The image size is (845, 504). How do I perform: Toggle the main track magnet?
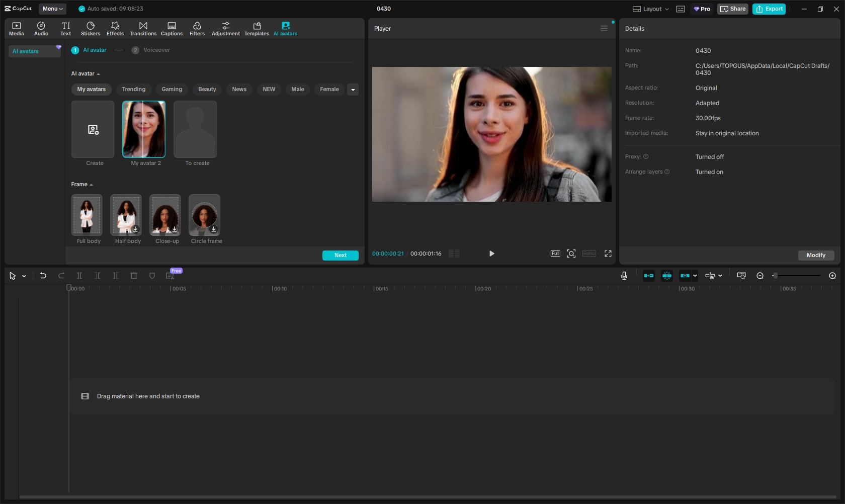click(649, 276)
